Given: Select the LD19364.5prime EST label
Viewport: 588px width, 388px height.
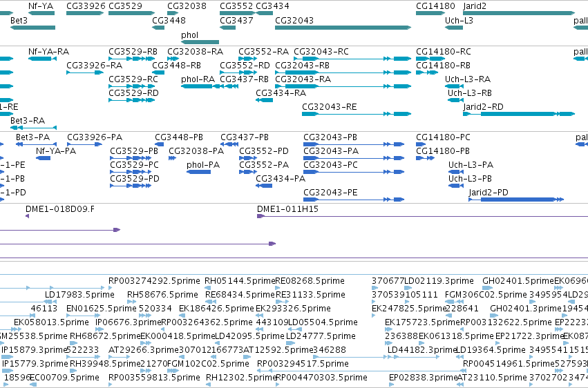Looking at the screenshot, I should click(x=491, y=350).
